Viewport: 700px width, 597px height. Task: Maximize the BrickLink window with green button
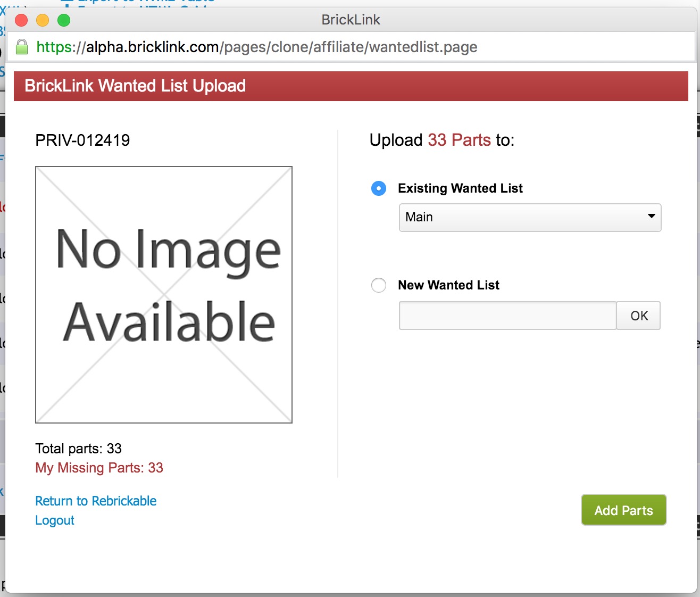pyautogui.click(x=64, y=20)
